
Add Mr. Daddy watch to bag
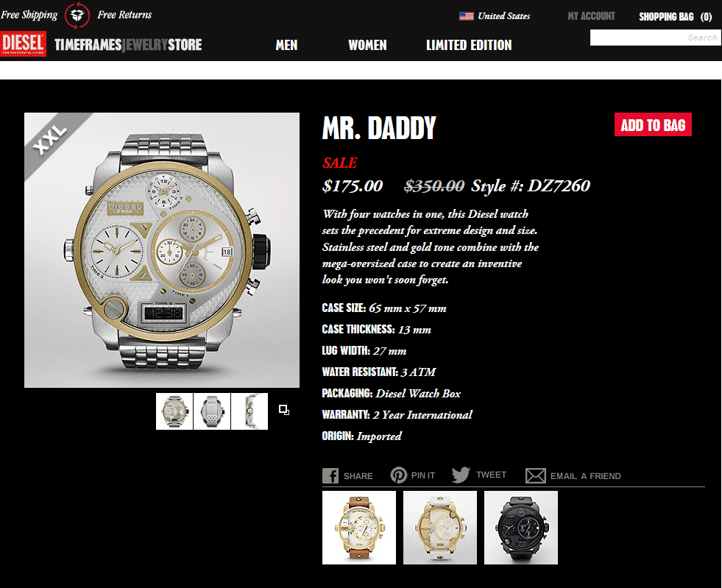coord(653,124)
